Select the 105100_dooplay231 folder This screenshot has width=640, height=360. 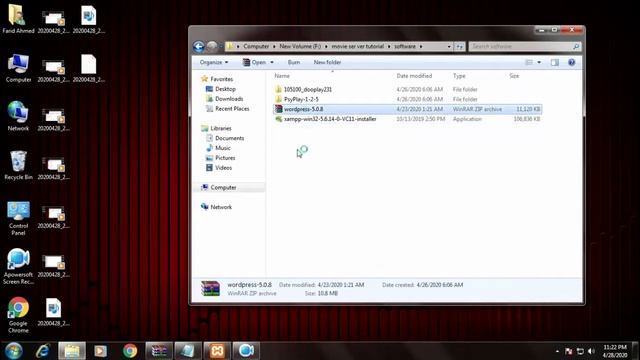[x=308, y=89]
